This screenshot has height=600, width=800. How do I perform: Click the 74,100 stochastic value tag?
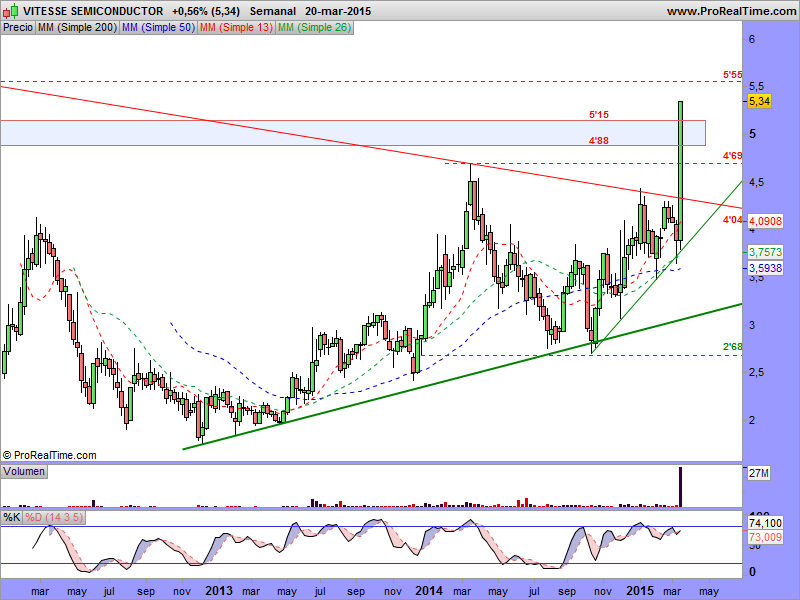tap(765, 523)
